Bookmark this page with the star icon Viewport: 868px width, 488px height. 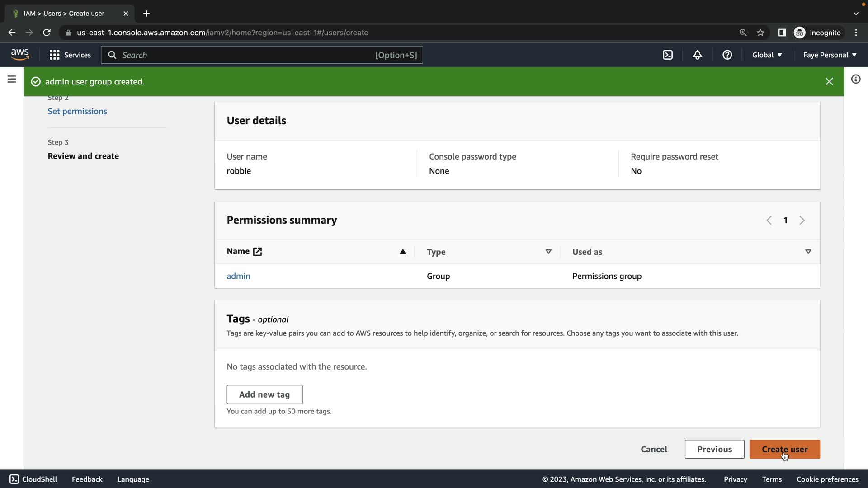[x=760, y=33]
